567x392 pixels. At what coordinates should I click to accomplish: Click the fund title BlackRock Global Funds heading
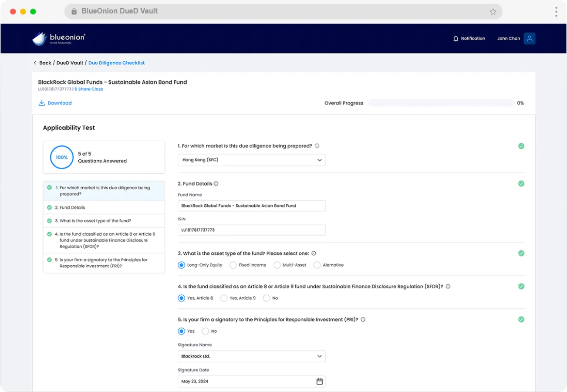pos(112,82)
